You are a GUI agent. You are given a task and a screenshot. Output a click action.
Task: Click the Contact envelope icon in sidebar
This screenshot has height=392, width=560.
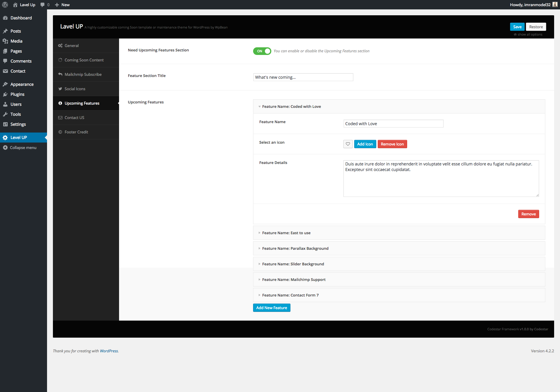tap(5, 71)
